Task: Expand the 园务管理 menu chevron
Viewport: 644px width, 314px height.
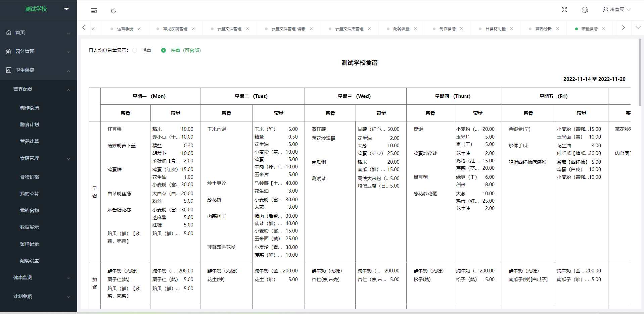Action: click(68, 52)
